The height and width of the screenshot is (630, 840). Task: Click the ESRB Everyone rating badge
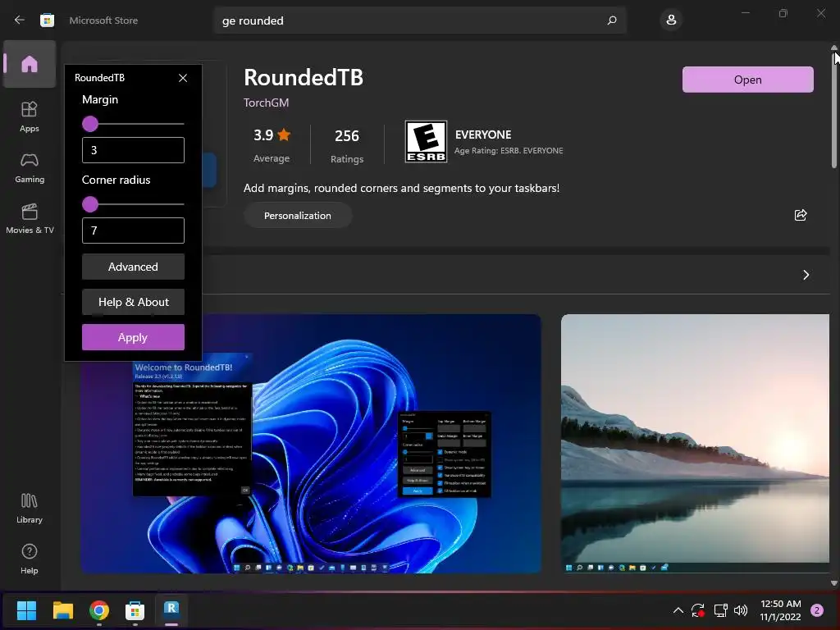pyautogui.click(x=426, y=141)
